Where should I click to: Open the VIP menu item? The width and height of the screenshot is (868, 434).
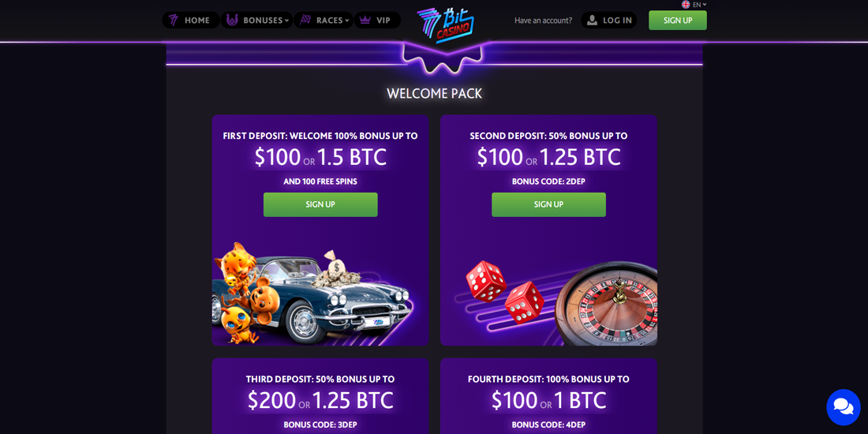(377, 21)
